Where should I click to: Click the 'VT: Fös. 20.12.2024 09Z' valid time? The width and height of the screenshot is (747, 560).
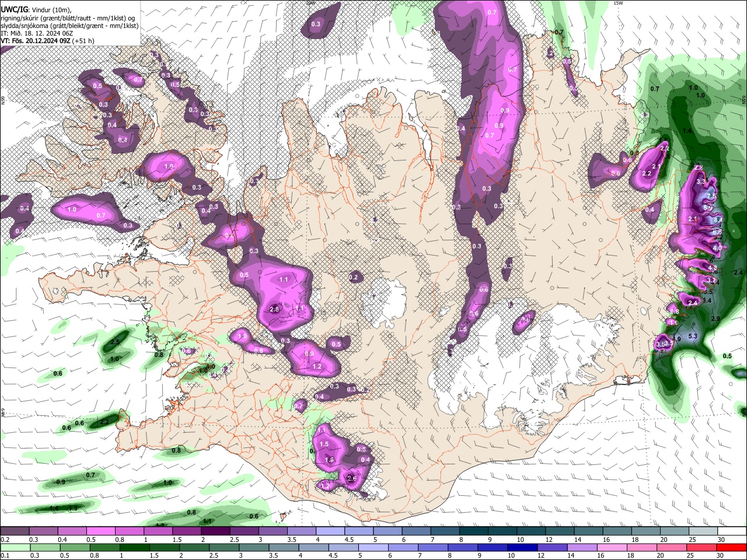tap(36, 41)
